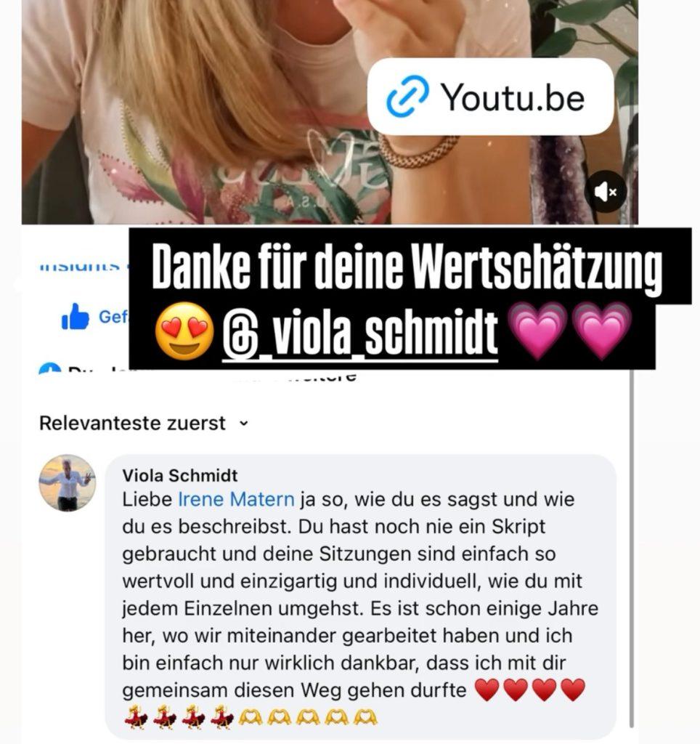
Task: Open Viola Schmidt's profile picture
Action: click(x=67, y=483)
